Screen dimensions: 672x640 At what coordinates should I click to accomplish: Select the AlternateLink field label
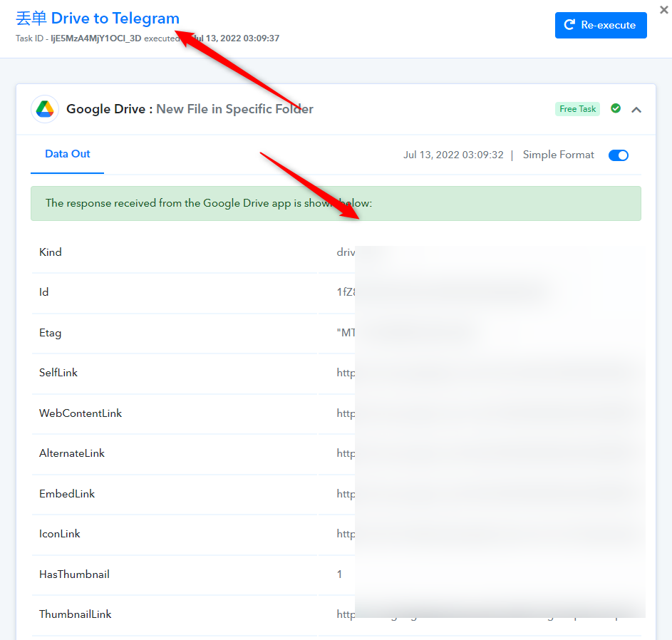pyautogui.click(x=72, y=453)
